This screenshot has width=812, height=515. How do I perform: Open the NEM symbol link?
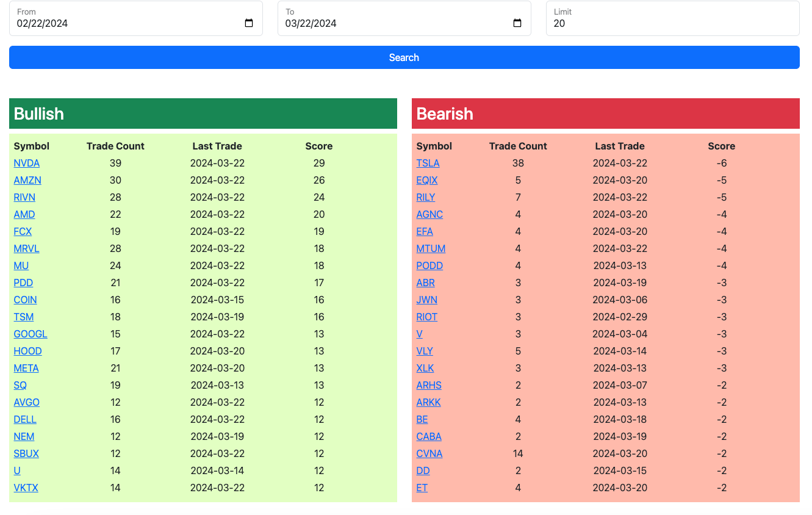[x=24, y=436]
